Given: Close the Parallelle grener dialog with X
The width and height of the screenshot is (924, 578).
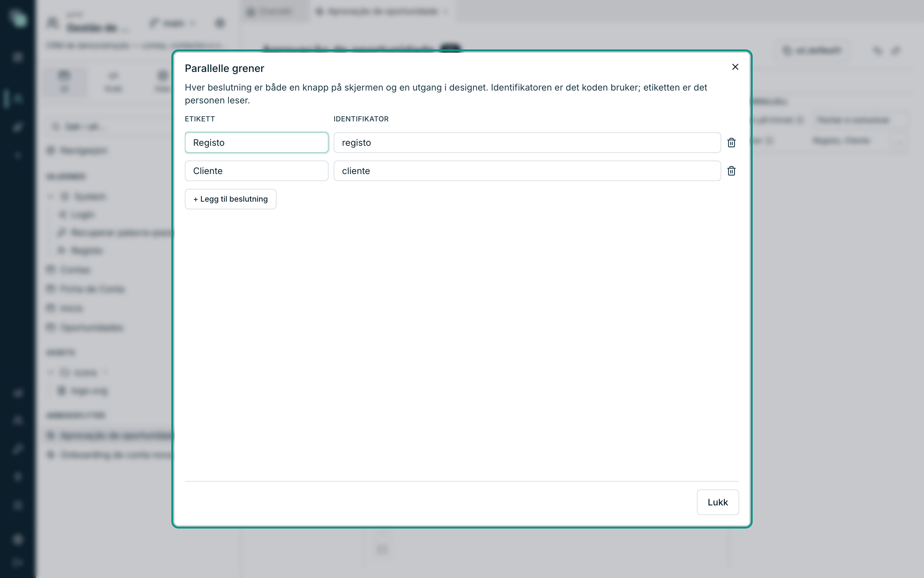Looking at the screenshot, I should (735, 67).
